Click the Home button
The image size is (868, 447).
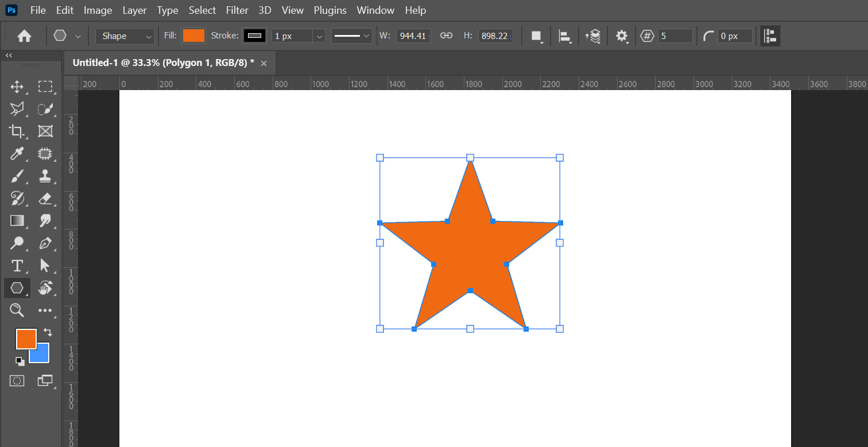(x=24, y=36)
